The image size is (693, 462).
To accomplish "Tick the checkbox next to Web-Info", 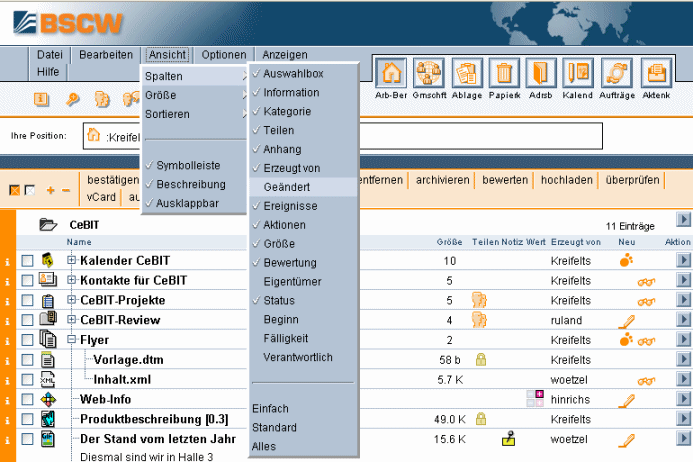I will pos(27,400).
